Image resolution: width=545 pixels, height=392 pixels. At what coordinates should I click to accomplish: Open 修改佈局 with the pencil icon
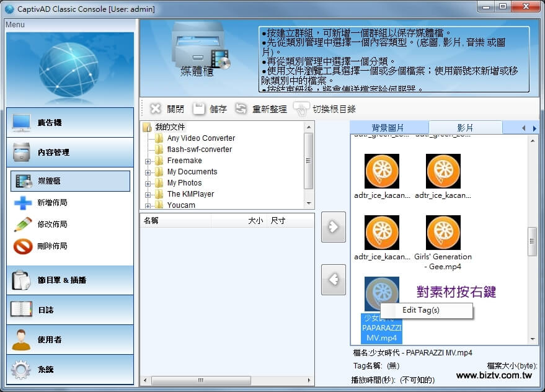(x=23, y=225)
